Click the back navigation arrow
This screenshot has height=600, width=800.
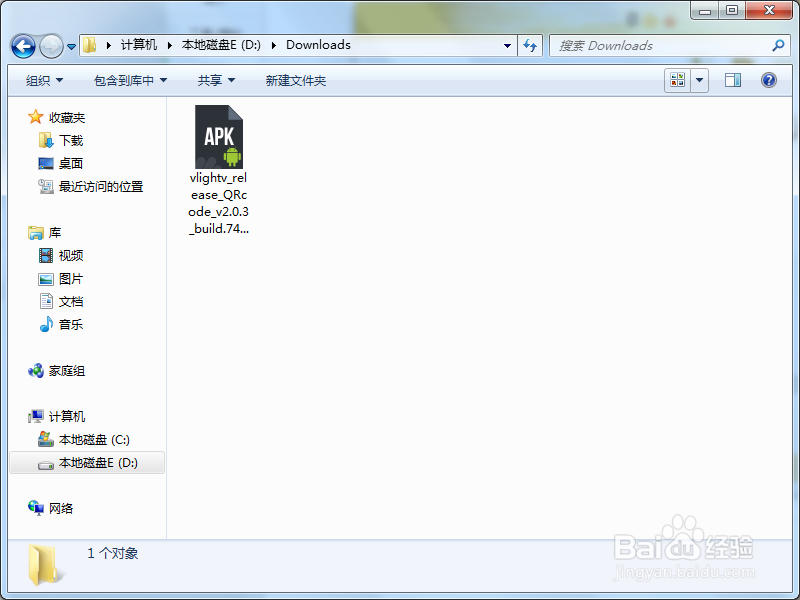(22, 46)
